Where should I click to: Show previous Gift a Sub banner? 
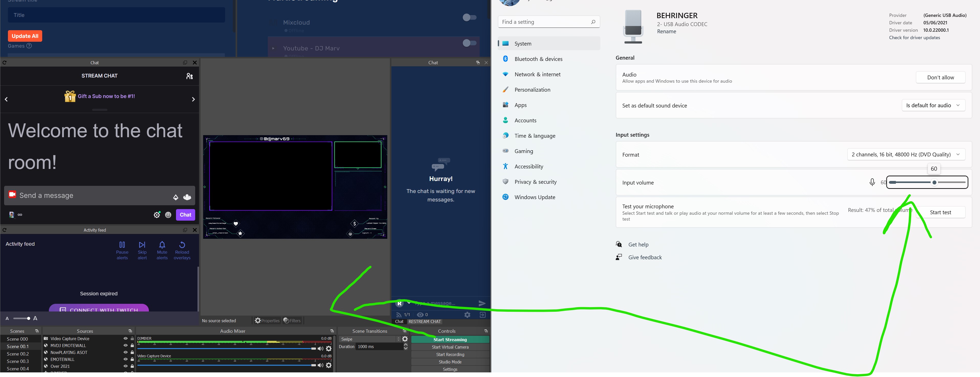[6, 99]
